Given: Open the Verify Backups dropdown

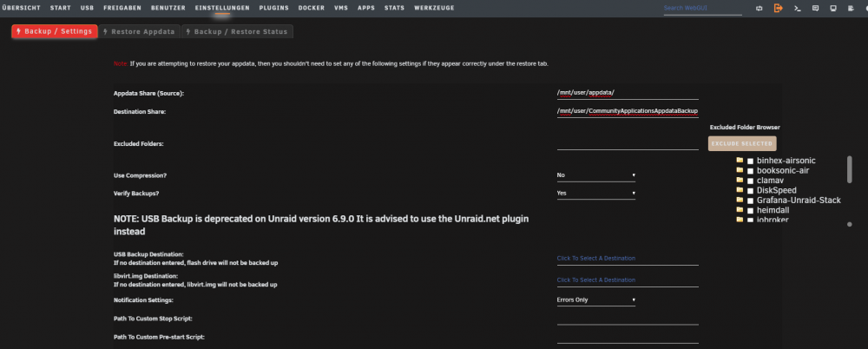Looking at the screenshot, I should [x=596, y=194].
